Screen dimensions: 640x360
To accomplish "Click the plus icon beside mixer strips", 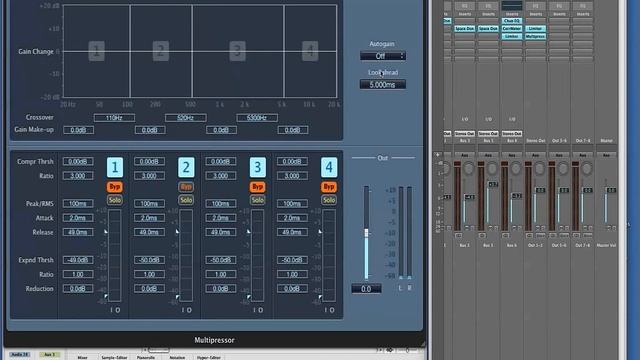I will [438, 155].
